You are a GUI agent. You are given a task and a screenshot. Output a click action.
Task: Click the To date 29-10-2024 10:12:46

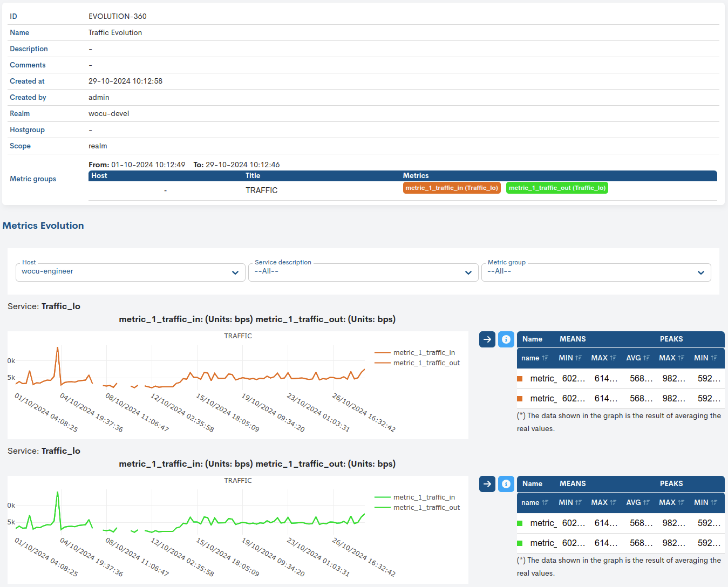coord(243,165)
